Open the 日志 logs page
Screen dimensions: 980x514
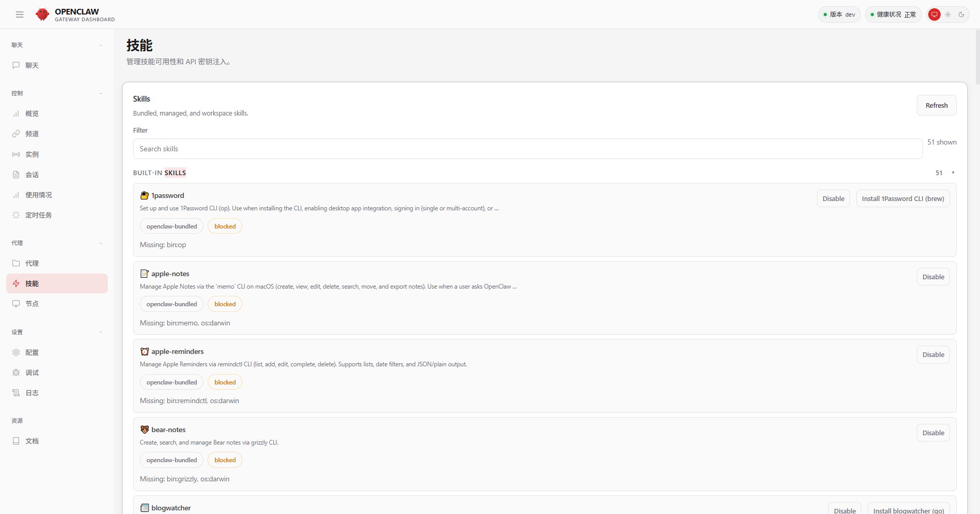[x=57, y=393]
